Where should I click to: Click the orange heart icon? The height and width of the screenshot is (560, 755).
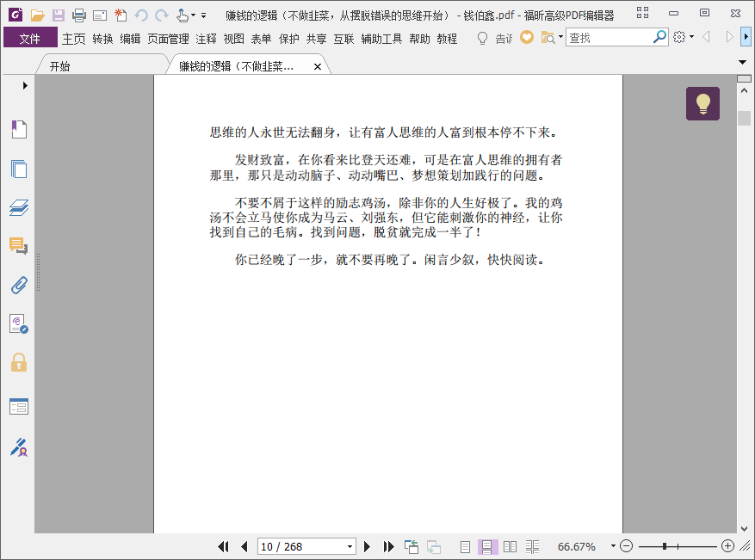click(527, 37)
